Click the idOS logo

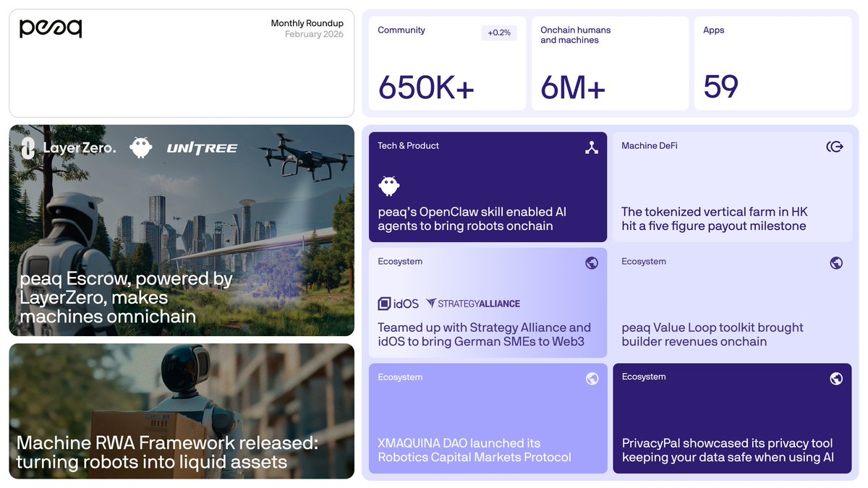399,304
